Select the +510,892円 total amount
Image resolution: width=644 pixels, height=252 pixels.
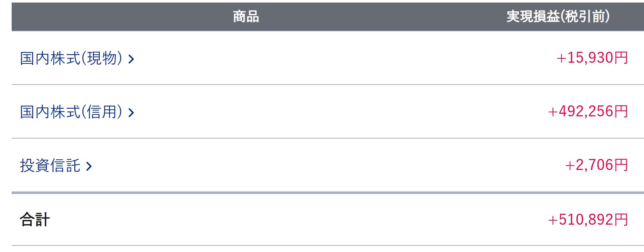coord(588,220)
